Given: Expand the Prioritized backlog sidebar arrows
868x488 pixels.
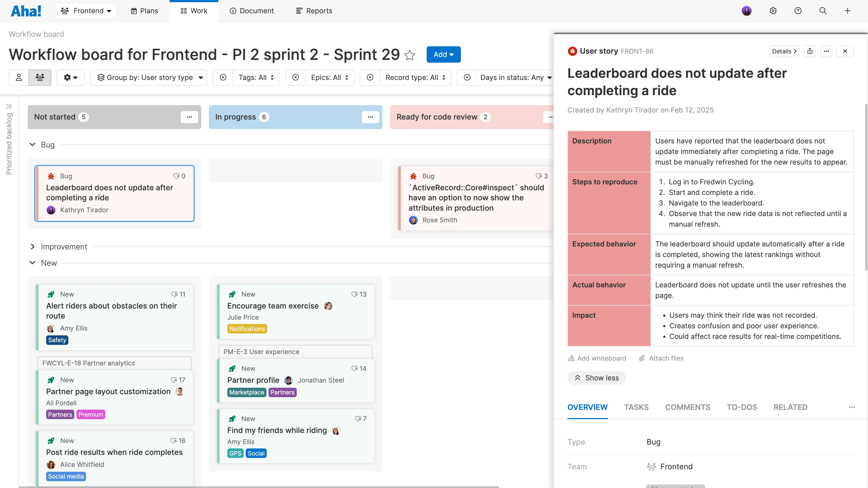Looking at the screenshot, I should tap(9, 107).
